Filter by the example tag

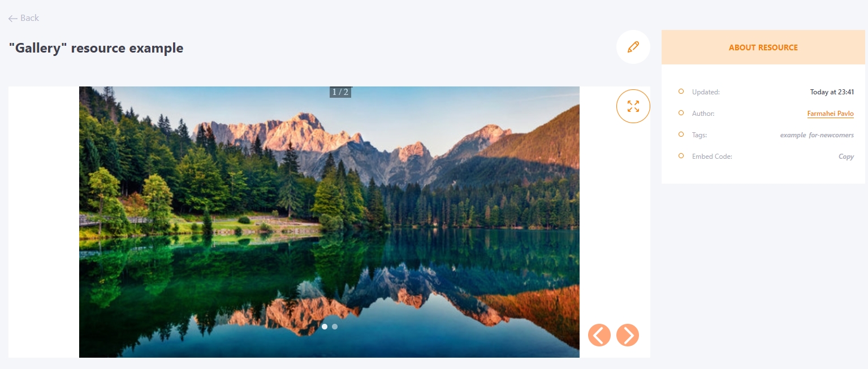793,135
